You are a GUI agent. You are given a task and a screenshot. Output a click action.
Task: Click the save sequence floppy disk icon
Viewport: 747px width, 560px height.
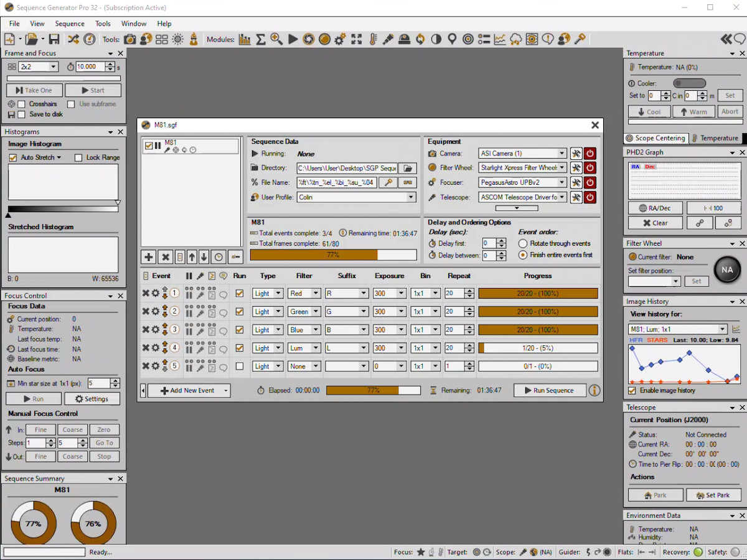[54, 39]
